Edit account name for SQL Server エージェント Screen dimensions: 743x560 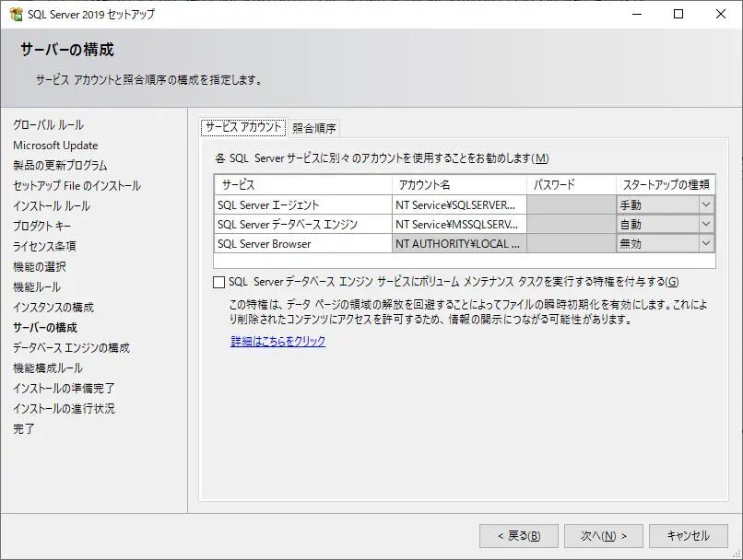(459, 205)
